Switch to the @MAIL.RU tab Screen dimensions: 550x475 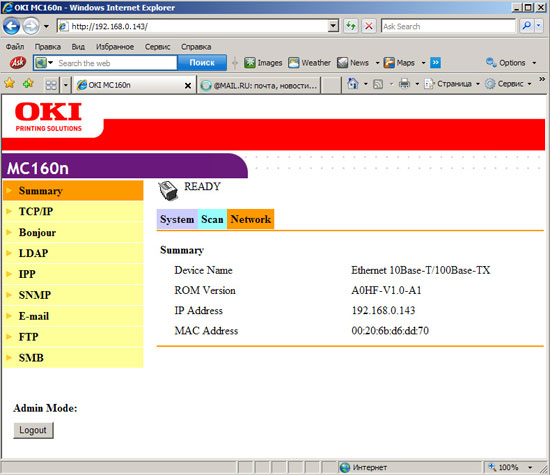259,85
